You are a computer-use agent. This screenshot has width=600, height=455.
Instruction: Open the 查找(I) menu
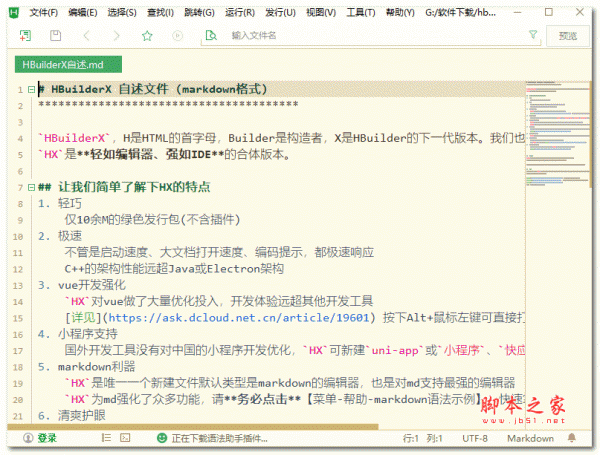[x=160, y=13]
